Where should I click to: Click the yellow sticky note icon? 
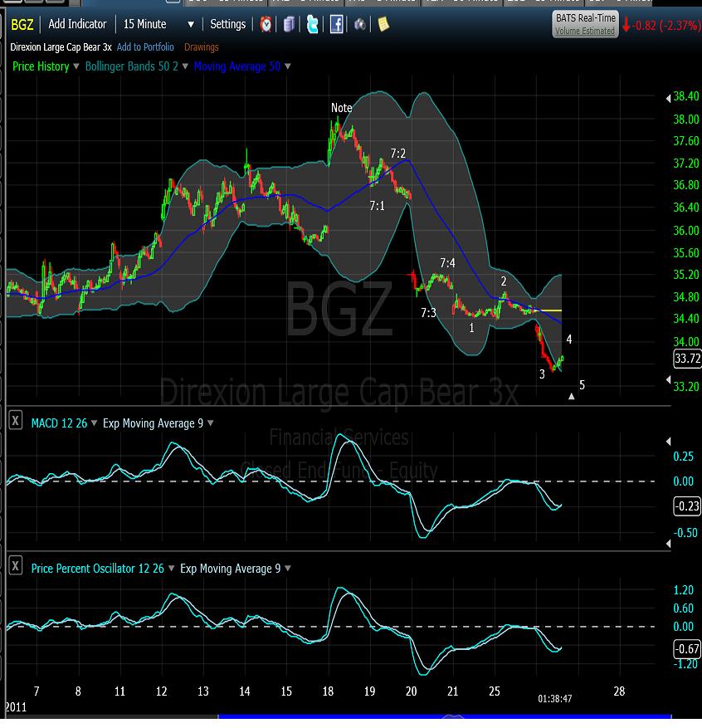383,24
